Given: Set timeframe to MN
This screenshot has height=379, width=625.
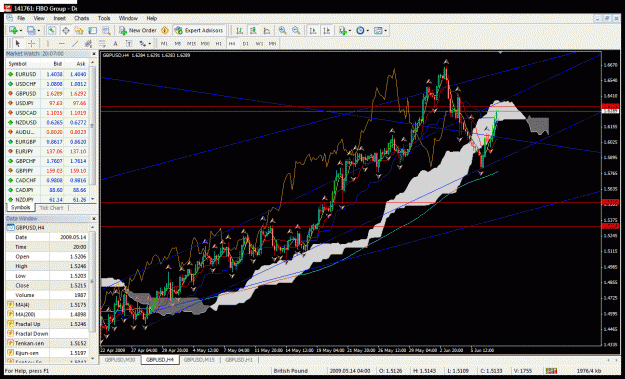Looking at the screenshot, I should (x=272, y=43).
